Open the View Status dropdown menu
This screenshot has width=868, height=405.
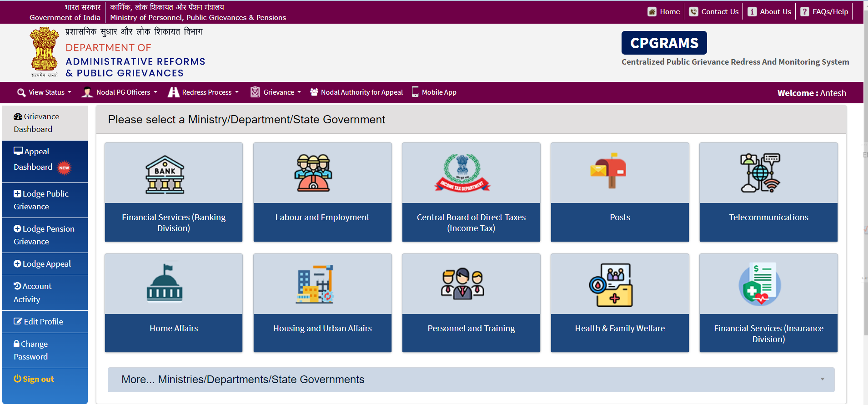tap(44, 92)
